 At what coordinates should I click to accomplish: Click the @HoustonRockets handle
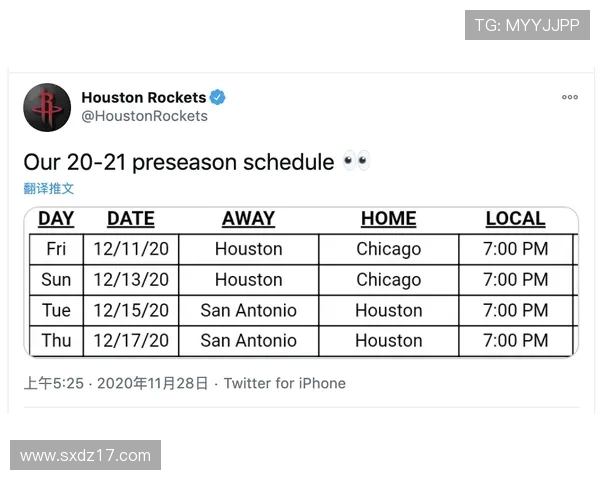(144, 116)
